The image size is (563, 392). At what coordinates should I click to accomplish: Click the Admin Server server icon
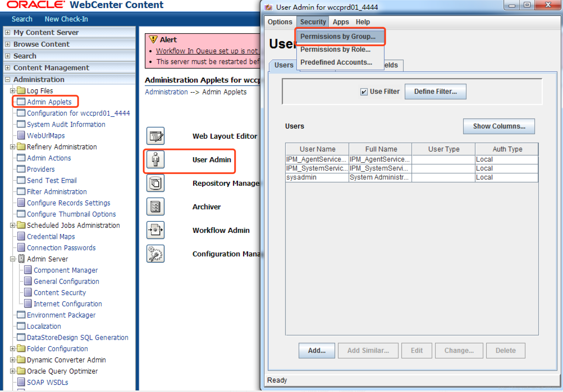22,259
